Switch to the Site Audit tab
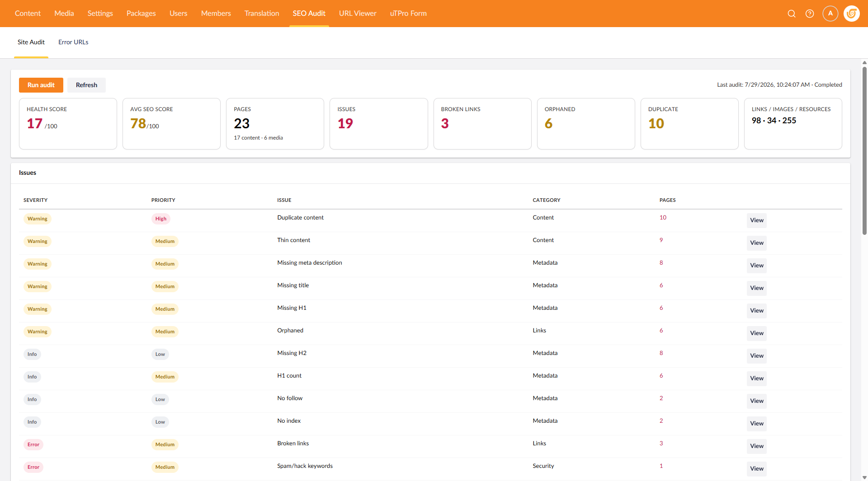Screen dimensions: 868x481 (31, 42)
